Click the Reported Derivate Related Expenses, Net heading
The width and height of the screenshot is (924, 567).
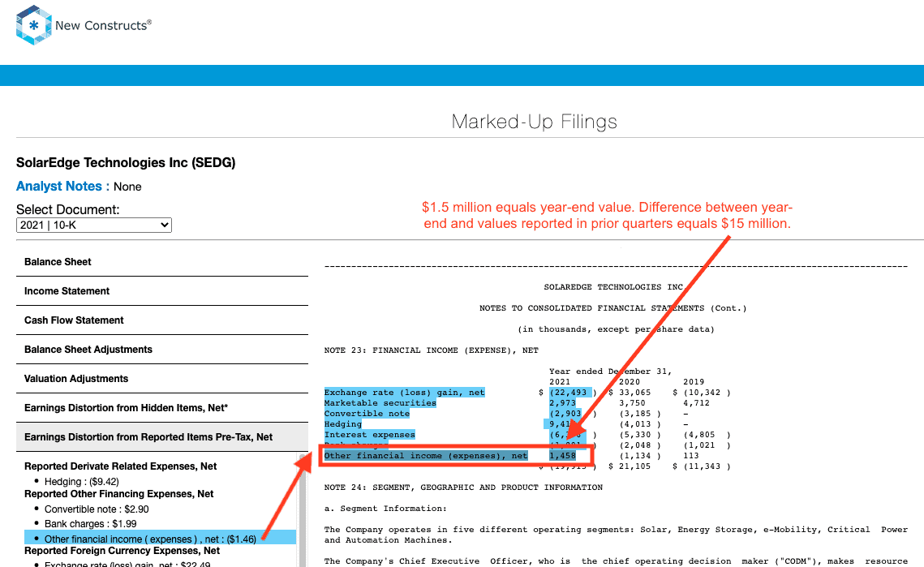[120, 466]
